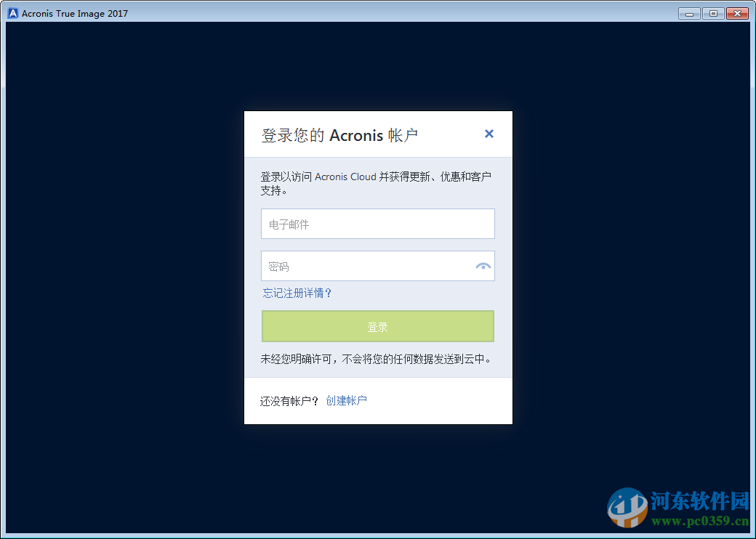Toggle password visibility in the 密码 field
Viewport: 756px width, 539px height.
[x=482, y=266]
